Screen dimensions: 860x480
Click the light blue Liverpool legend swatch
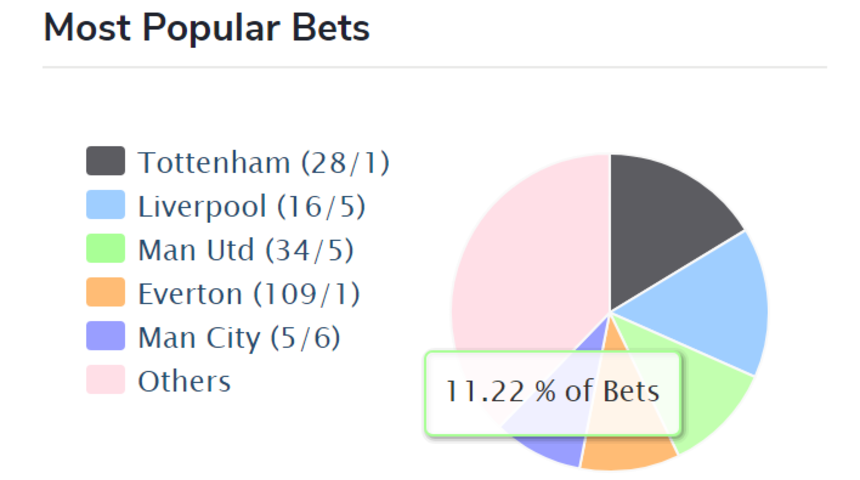pyautogui.click(x=105, y=205)
